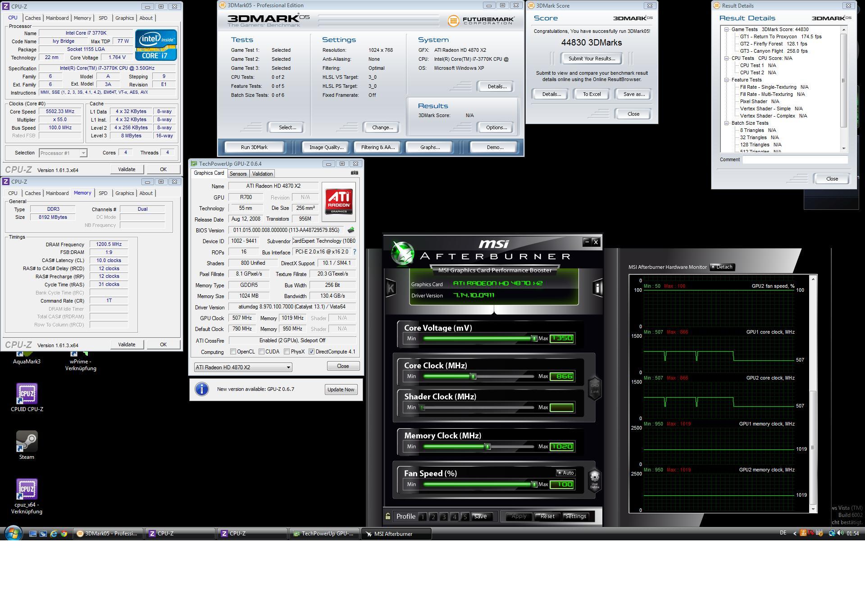This screenshot has width=865, height=616.
Task: Open the Processor #1 selection dropdown
Action: coord(63,153)
